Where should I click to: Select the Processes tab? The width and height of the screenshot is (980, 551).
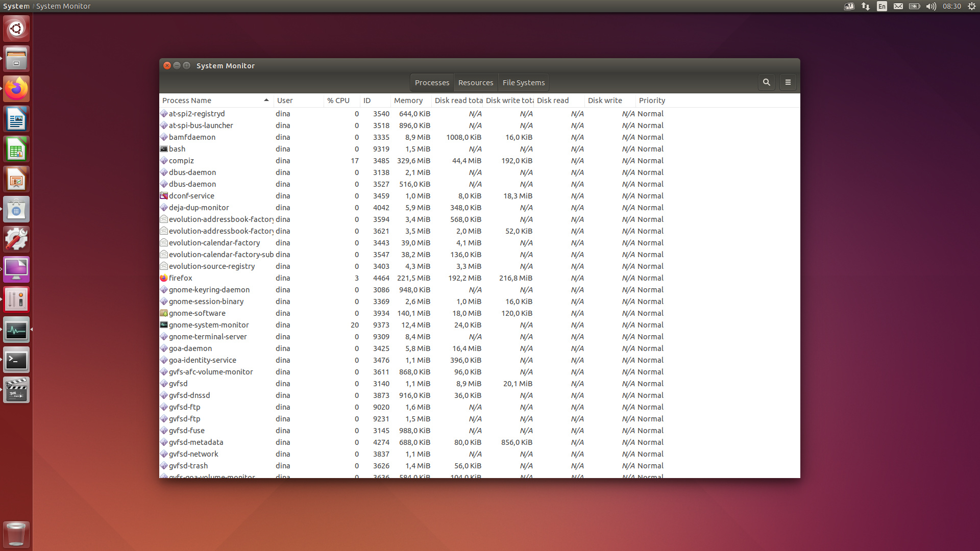pos(432,83)
